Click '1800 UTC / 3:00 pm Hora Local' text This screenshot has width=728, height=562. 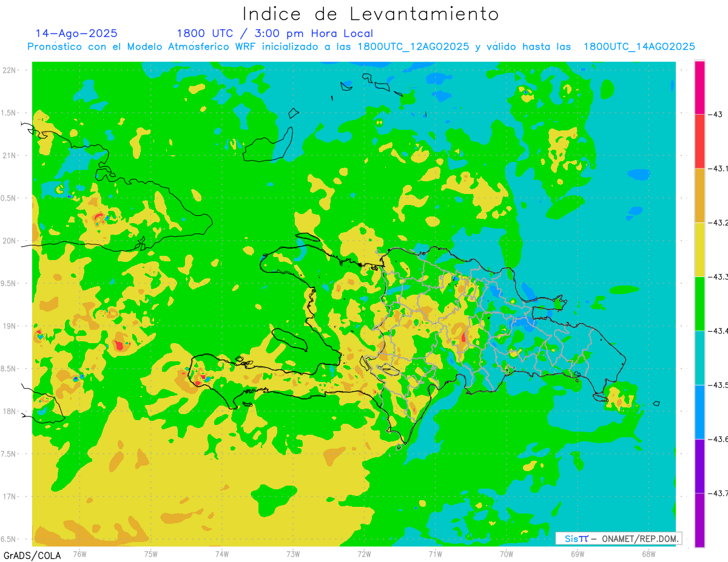click(275, 33)
